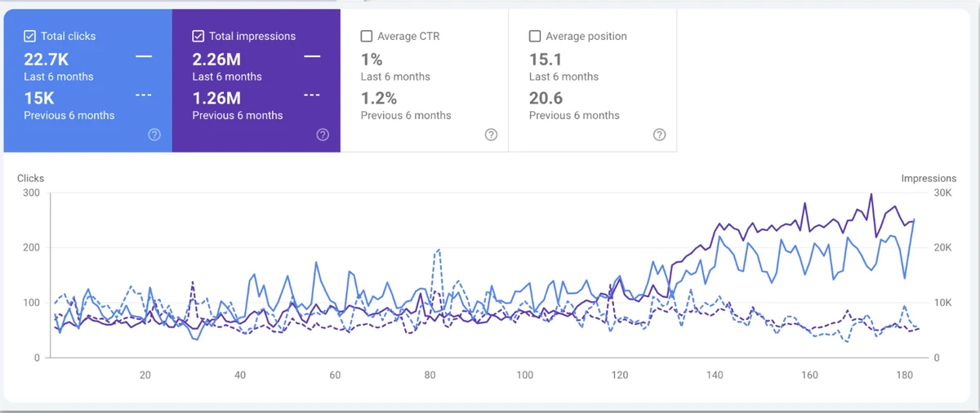
Task: Click the 22.7K clicks value
Action: click(47, 60)
